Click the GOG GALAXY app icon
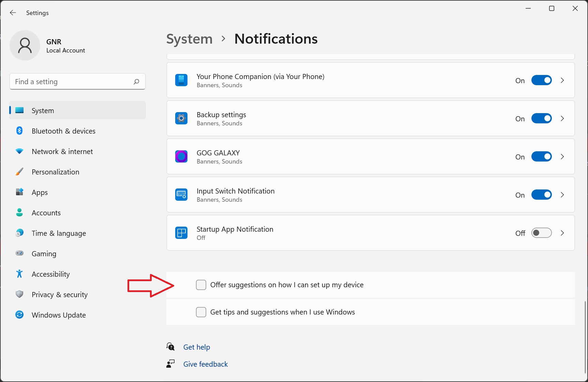 click(x=181, y=157)
